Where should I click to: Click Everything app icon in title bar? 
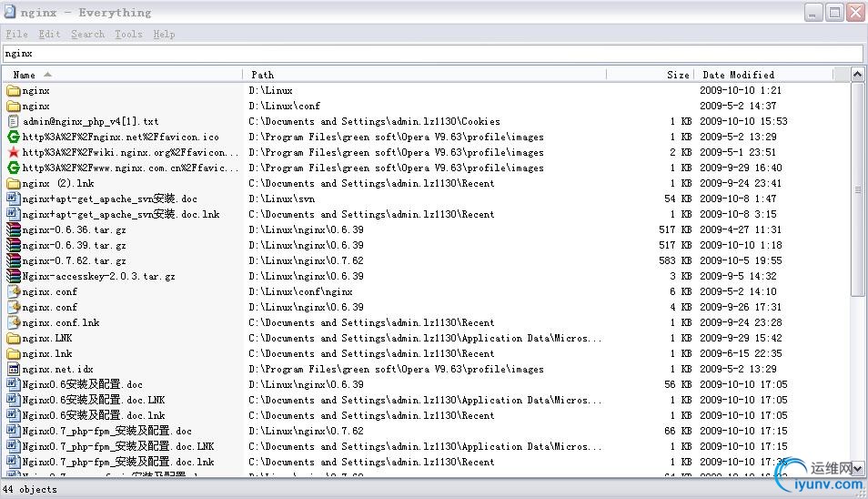tap(9, 11)
